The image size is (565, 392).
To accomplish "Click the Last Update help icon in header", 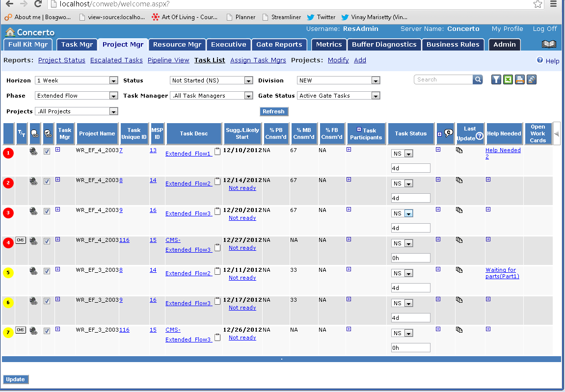I will tap(479, 136).
